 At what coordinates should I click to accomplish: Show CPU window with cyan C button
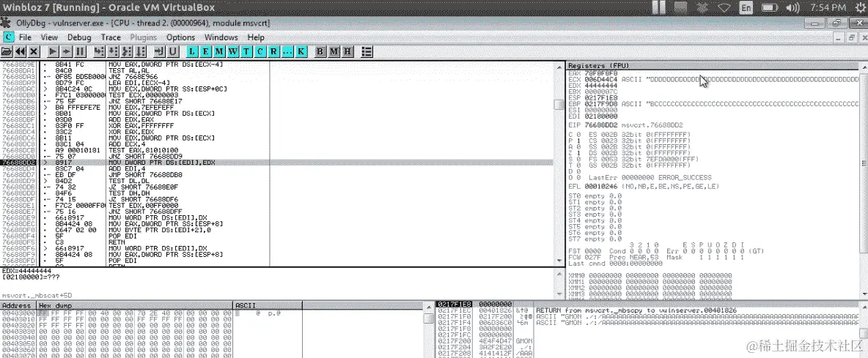click(x=260, y=51)
